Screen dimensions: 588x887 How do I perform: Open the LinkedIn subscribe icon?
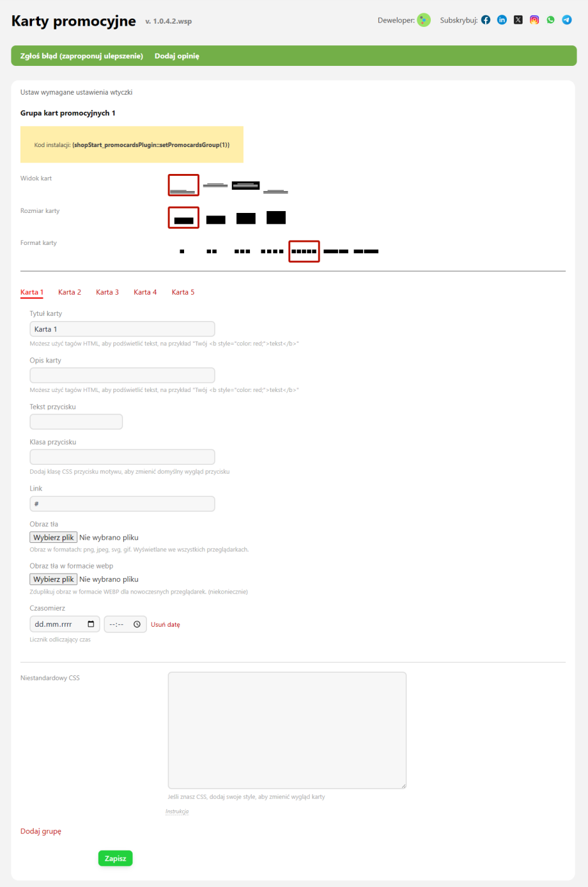(x=502, y=20)
